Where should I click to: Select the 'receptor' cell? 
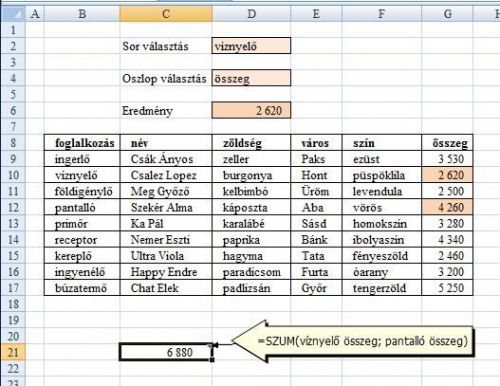pyautogui.click(x=82, y=239)
